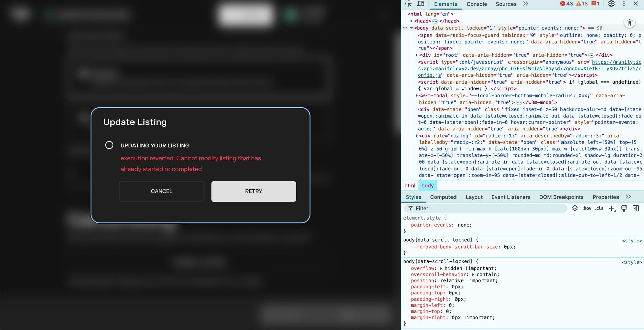Switch to the Sources tab
644x330 pixels.
(506, 4)
